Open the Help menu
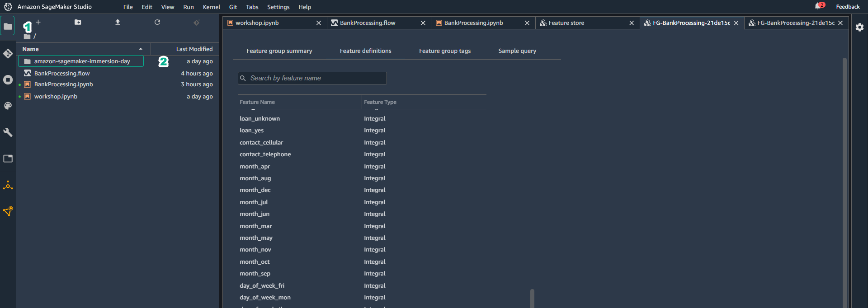This screenshot has width=868, height=308. coord(305,7)
